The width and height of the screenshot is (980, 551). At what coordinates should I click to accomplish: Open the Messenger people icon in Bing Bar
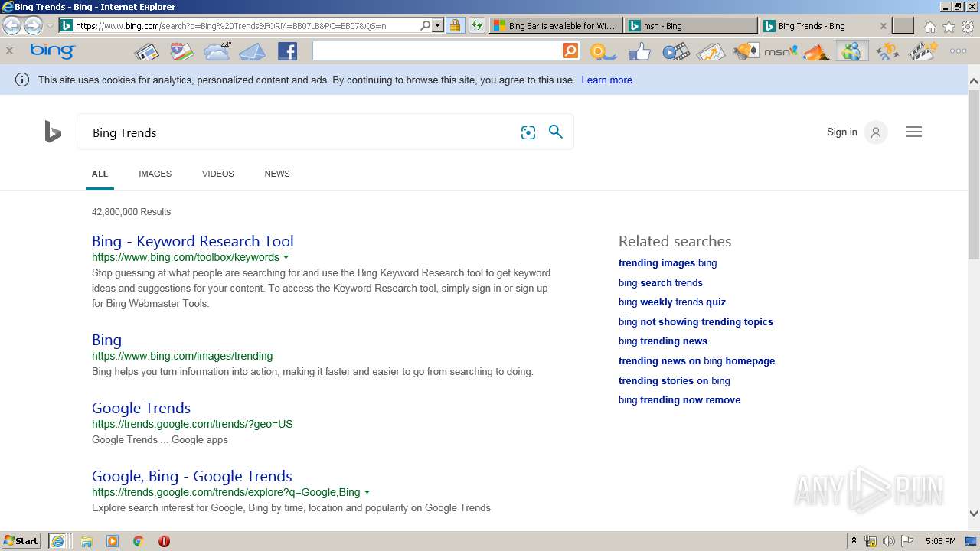[851, 51]
